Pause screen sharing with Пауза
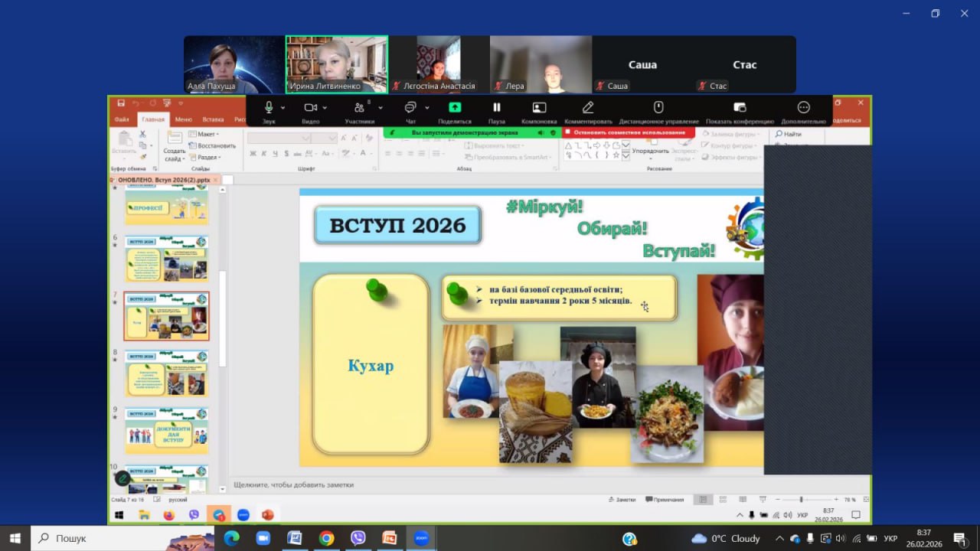 (x=496, y=108)
